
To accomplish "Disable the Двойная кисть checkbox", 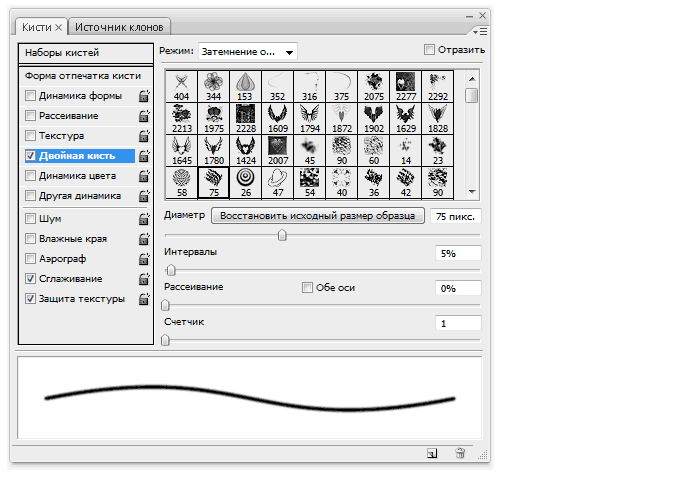I will coord(31,156).
